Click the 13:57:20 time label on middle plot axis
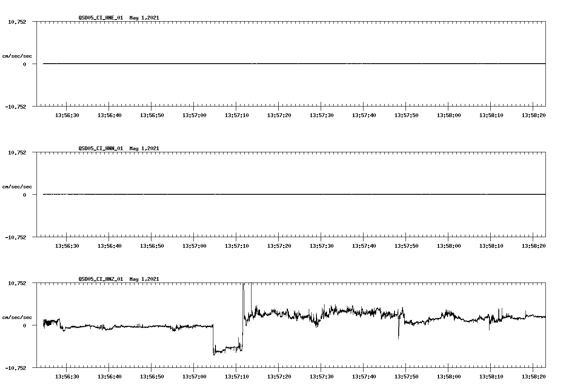Viewport: 576px width, 392px height. 278,245
